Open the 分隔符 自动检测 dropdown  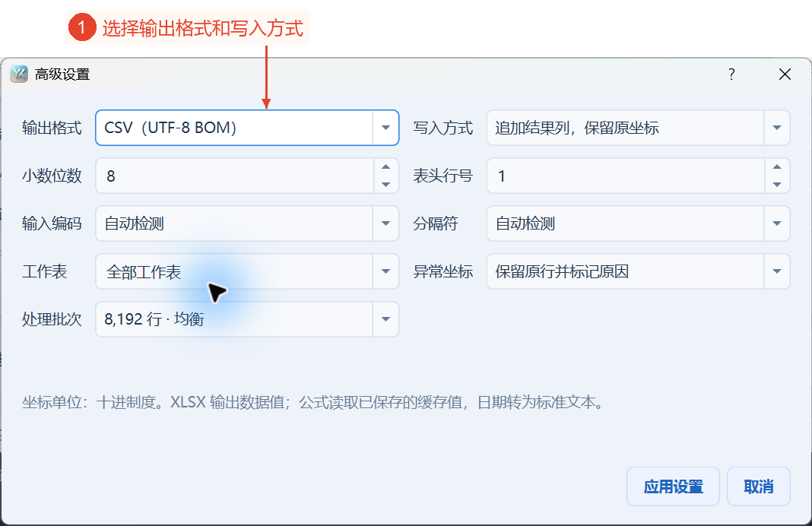tap(638, 223)
